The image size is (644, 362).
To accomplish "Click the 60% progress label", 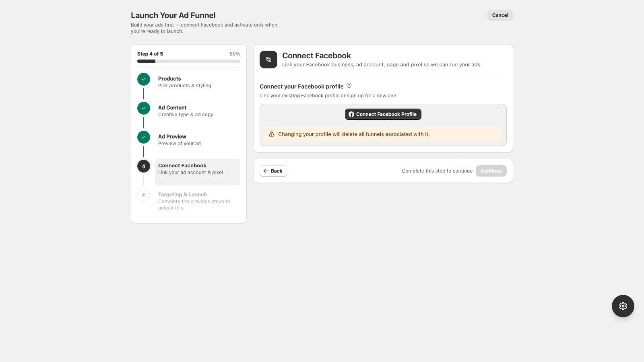I will click(x=235, y=54).
